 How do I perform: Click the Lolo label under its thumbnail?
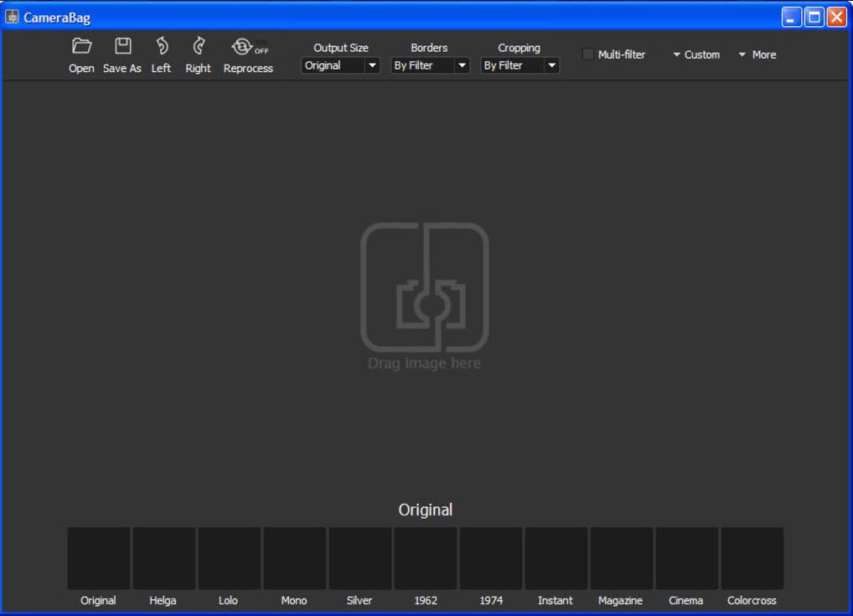tap(228, 600)
